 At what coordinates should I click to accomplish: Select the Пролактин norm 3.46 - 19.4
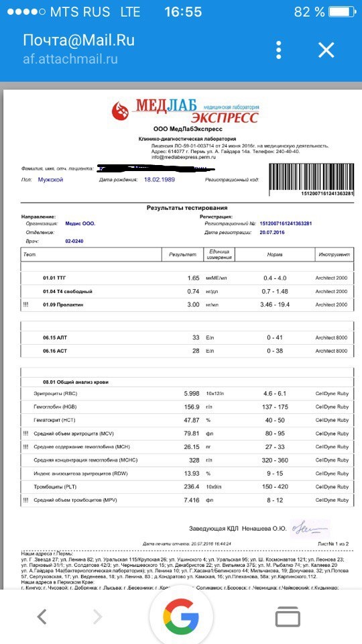point(275,305)
